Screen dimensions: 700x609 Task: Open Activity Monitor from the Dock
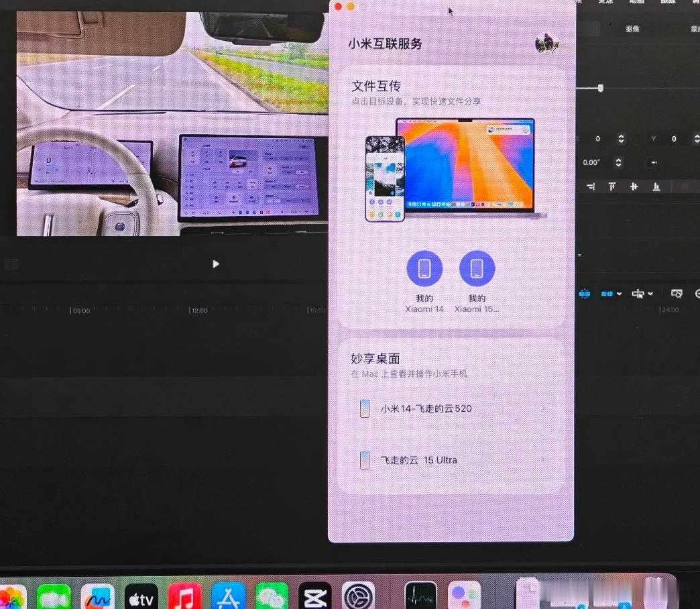[420, 596]
